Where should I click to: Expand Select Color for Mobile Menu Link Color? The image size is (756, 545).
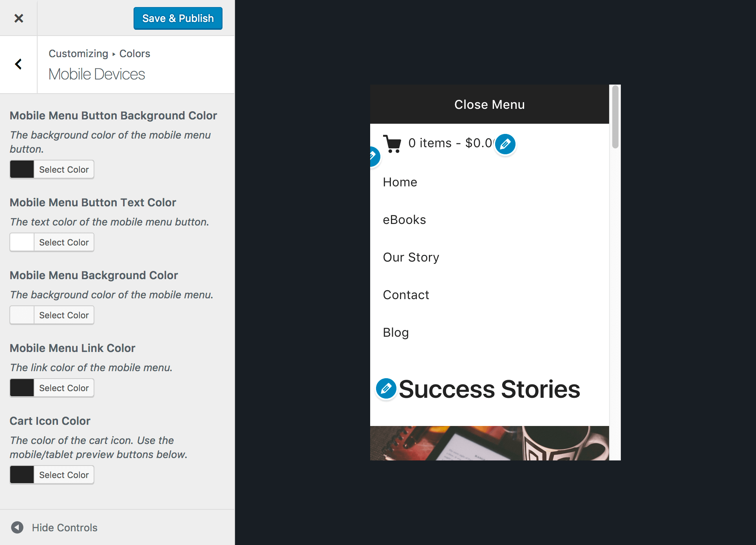click(64, 388)
